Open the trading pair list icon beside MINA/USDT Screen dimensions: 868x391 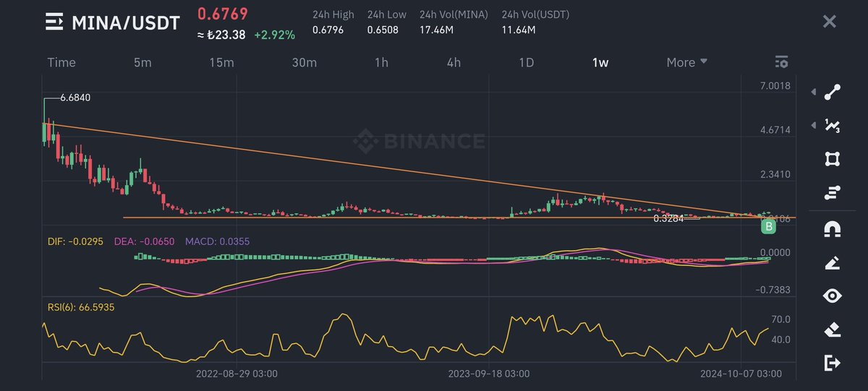point(54,22)
